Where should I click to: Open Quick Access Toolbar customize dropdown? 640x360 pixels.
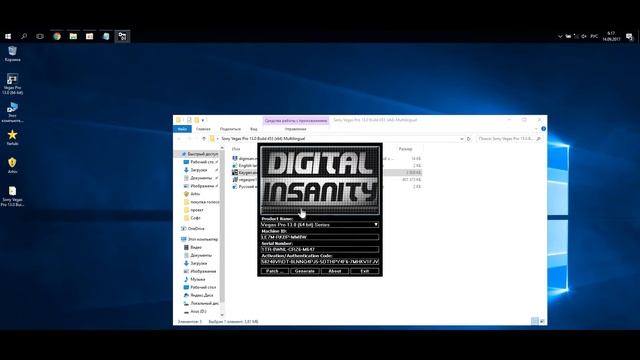(203, 120)
